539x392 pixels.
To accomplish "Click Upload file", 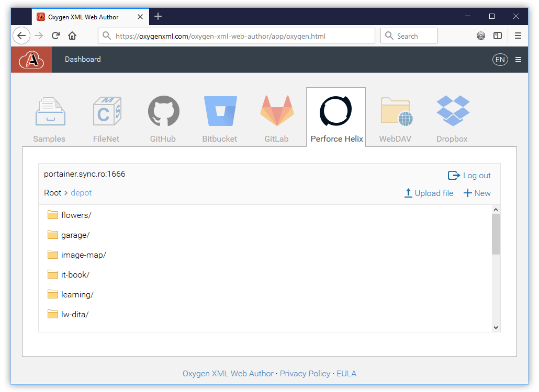I will coord(429,193).
